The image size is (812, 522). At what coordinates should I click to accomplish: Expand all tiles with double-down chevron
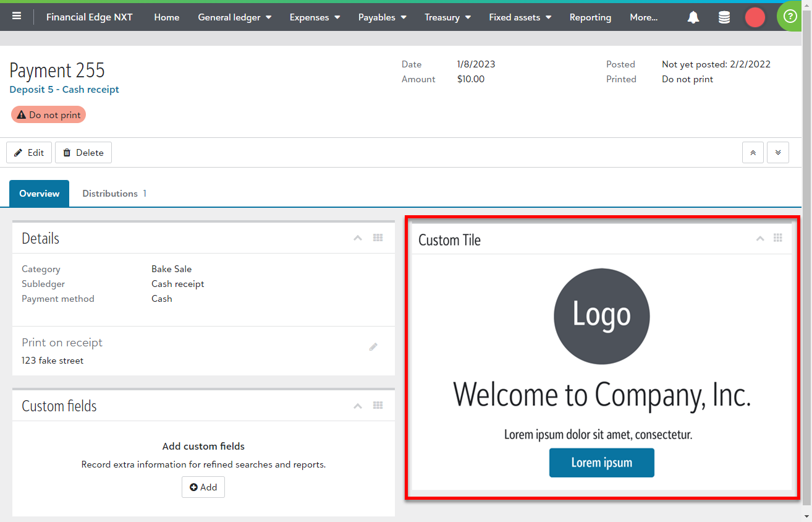[777, 152]
